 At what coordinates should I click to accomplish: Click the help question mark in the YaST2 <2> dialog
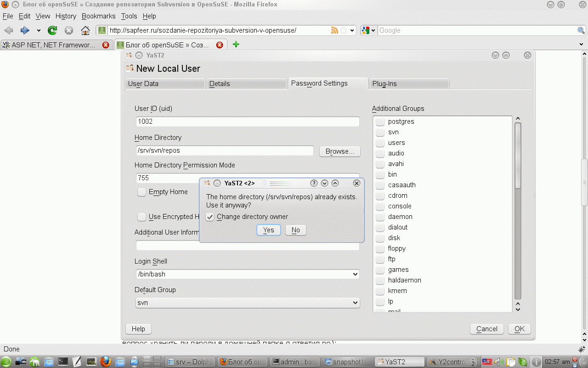[x=314, y=183]
